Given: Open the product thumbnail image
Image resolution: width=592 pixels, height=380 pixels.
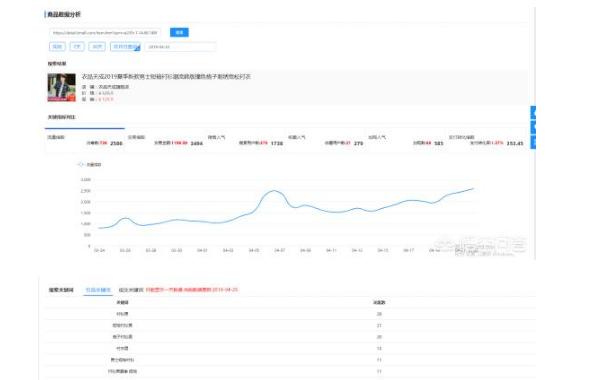Looking at the screenshot, I should (x=62, y=87).
